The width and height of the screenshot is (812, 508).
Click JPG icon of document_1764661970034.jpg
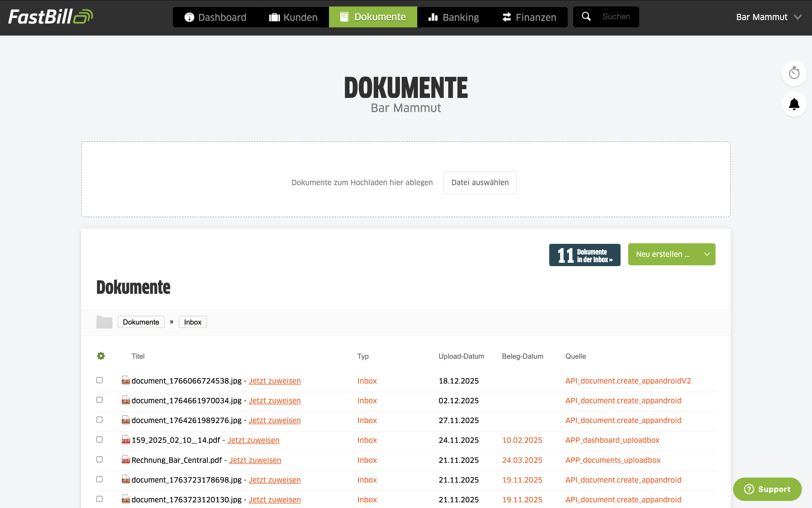[x=125, y=400]
